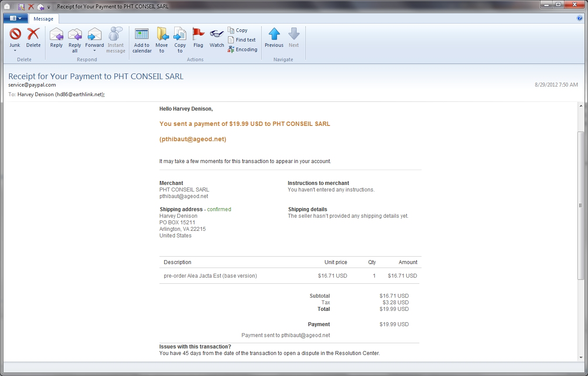
Task: Click the Reply all icon
Action: tap(75, 38)
